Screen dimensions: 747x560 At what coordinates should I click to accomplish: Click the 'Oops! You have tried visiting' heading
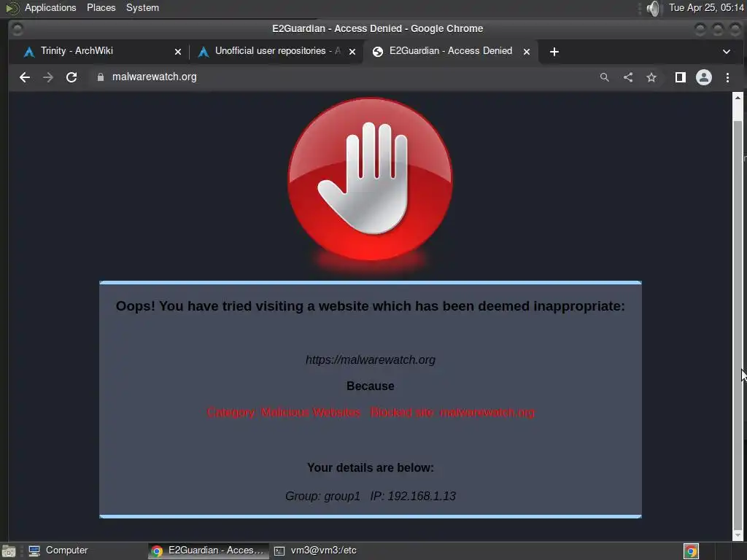pos(370,306)
